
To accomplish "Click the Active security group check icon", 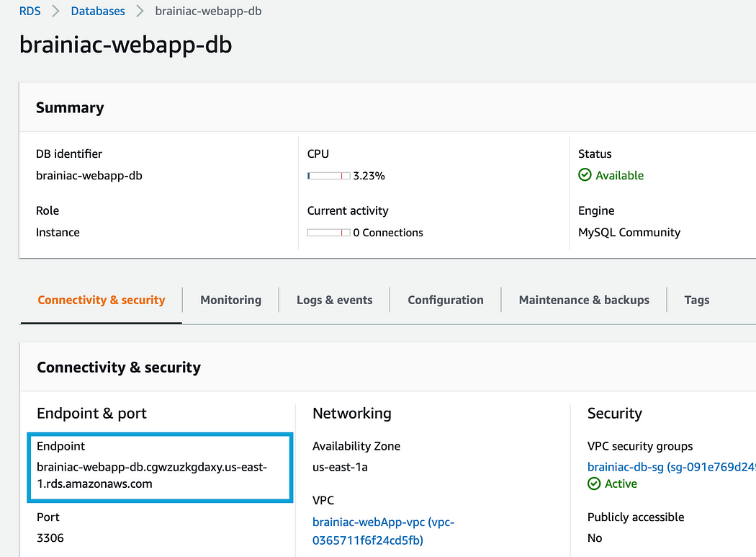I will tap(594, 484).
